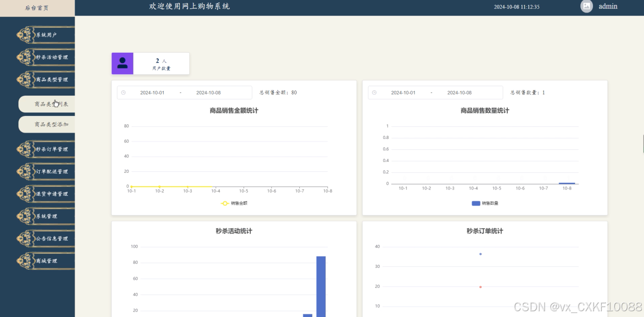Toggle the 销售数量 legend series

coord(485,203)
